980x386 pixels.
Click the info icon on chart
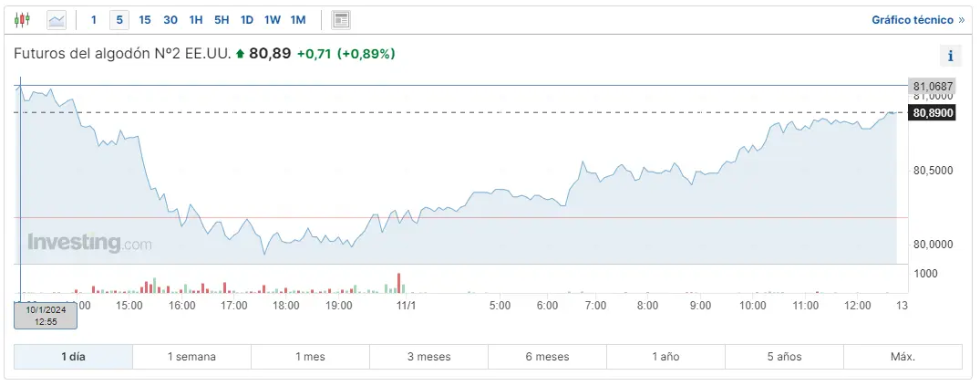click(950, 57)
